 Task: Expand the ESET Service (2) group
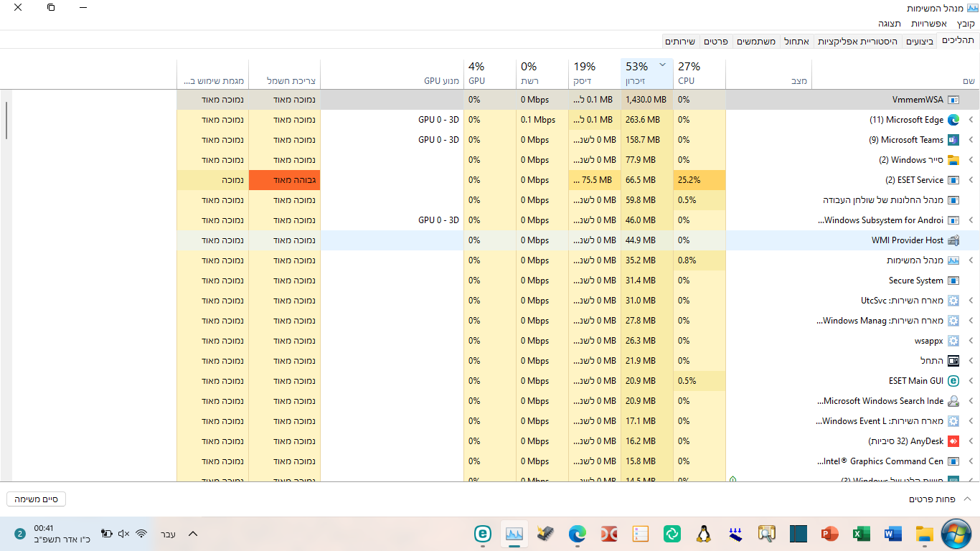971,180
